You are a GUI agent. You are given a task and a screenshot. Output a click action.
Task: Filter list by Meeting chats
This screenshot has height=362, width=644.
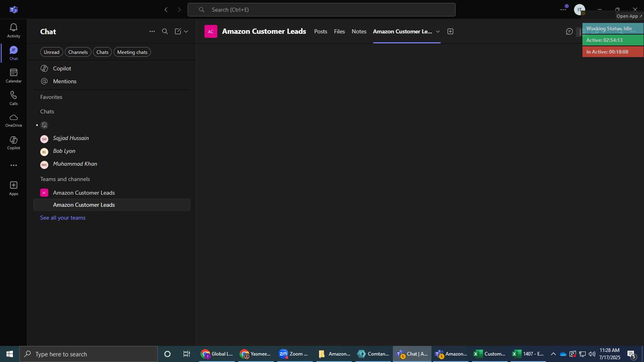click(132, 52)
